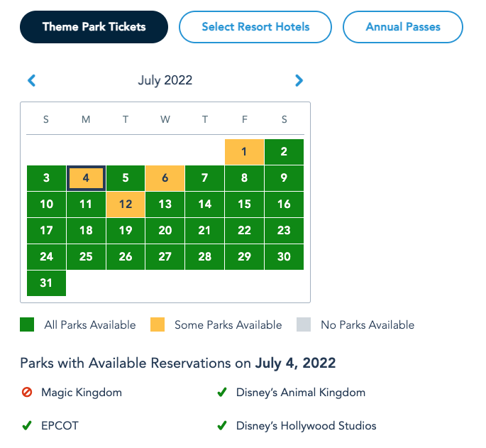Viewport: 486px width, 448px height.
Task: Select July 27 in the calendar
Action: [165, 257]
